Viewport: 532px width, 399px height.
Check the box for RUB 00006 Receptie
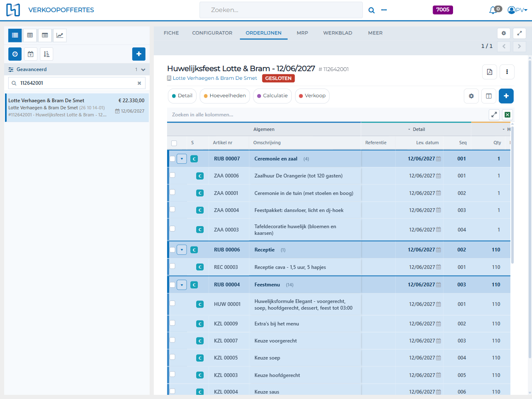click(172, 250)
